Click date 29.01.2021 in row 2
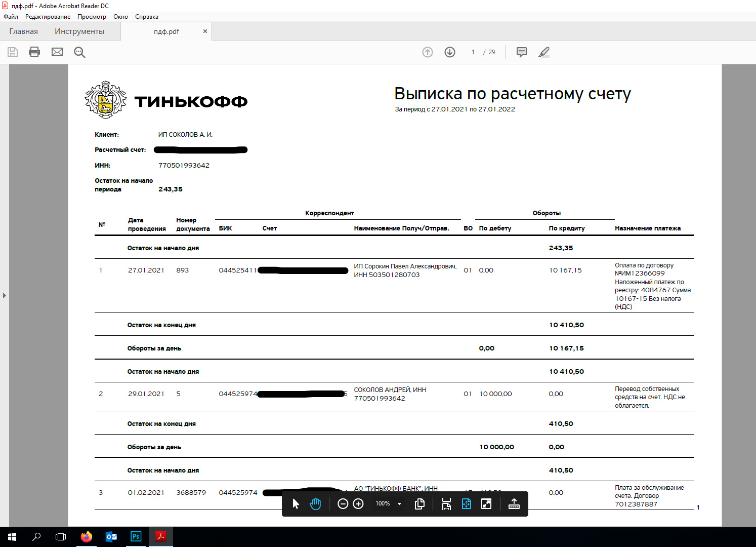756x547 pixels. [146, 394]
